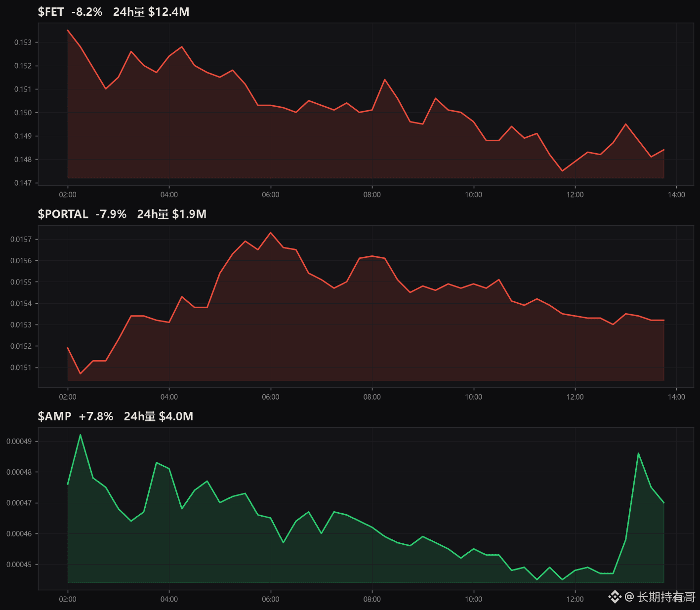Click the 12:00 time label under FET chart
The height and width of the screenshot is (610, 700).
575,195
